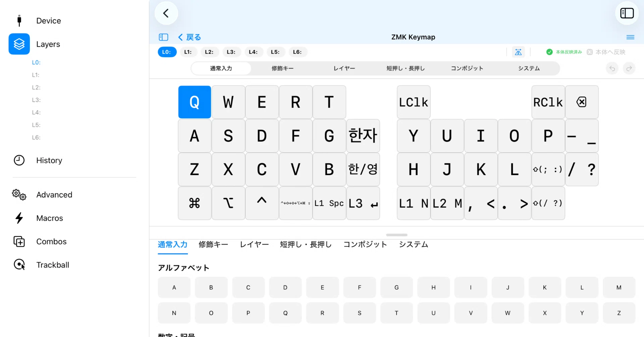
Task: Switch to layer L4 pill
Action: coord(253,52)
